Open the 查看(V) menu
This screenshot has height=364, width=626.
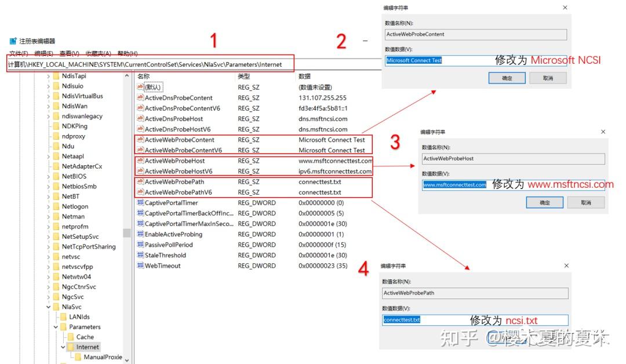click(69, 53)
